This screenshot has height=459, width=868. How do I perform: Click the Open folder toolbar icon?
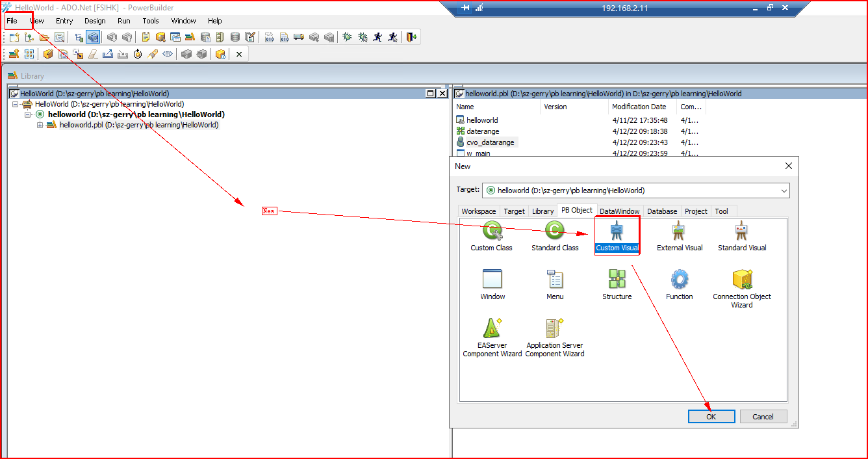click(x=44, y=37)
